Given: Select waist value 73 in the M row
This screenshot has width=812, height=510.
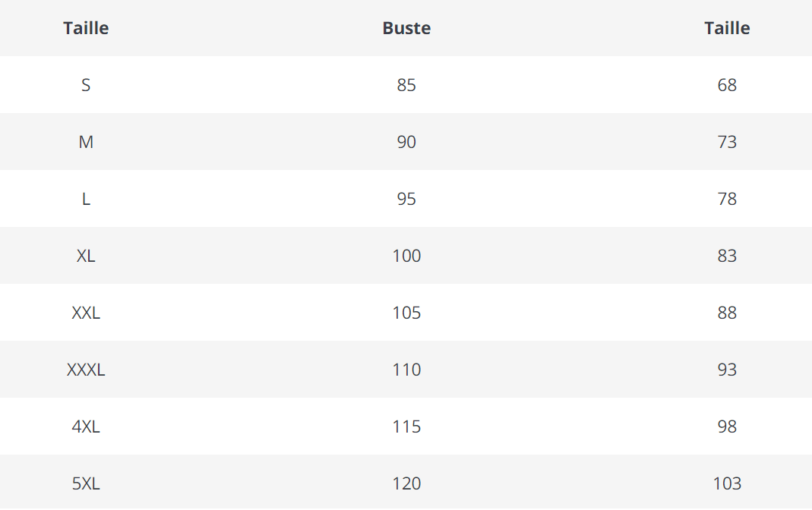Looking at the screenshot, I should [727, 142].
